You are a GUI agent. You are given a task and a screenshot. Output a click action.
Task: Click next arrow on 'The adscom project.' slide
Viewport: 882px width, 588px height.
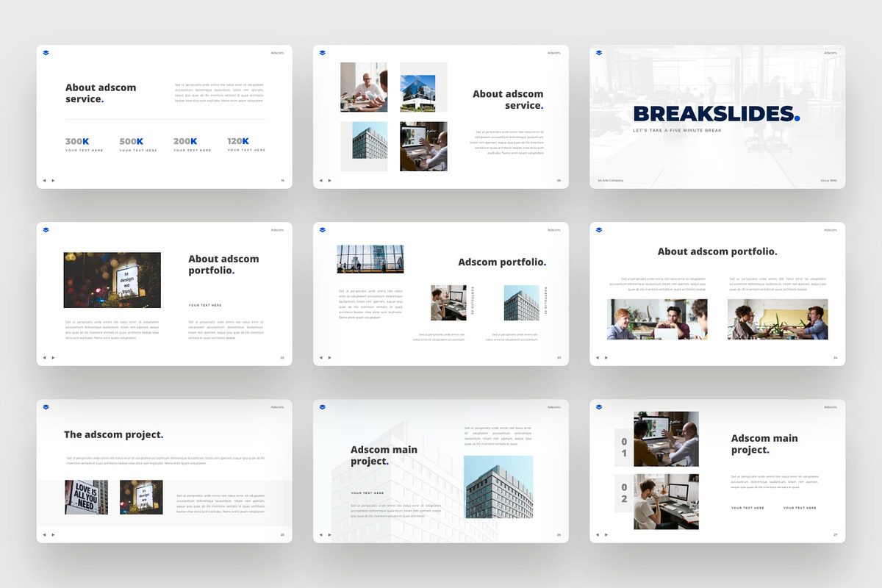coord(53,534)
